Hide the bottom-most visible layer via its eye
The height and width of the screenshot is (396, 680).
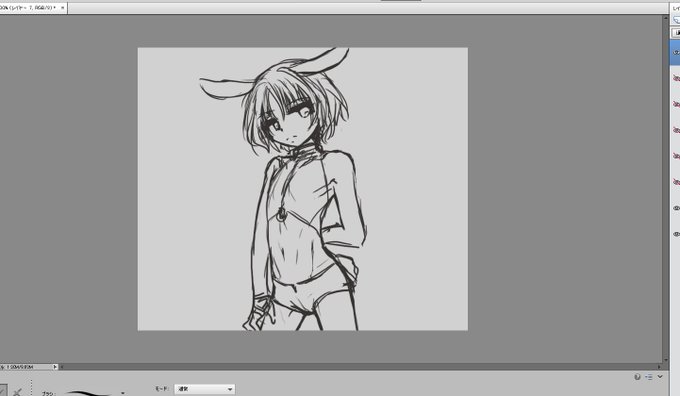[676, 234]
